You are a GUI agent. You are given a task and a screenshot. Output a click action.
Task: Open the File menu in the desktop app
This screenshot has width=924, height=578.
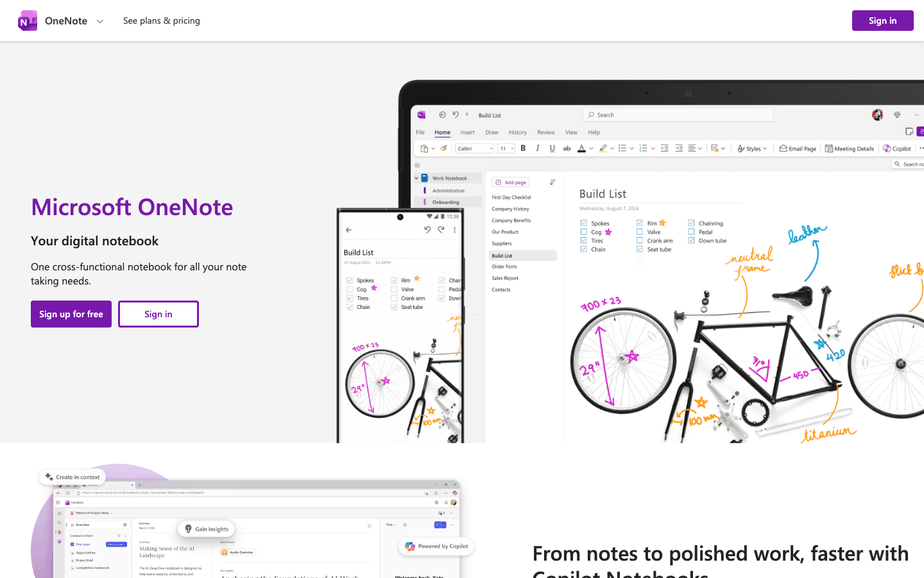tap(420, 132)
